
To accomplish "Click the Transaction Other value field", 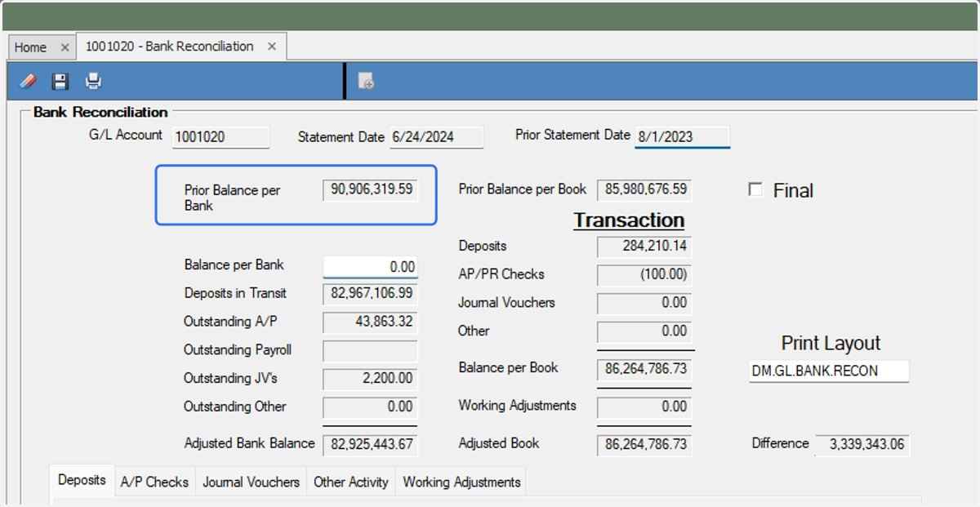I will [x=644, y=331].
